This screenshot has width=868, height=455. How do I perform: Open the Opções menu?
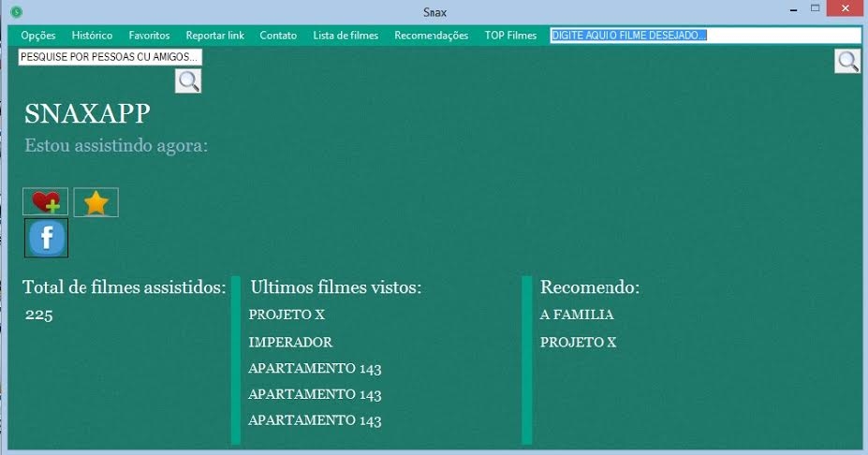click(38, 36)
